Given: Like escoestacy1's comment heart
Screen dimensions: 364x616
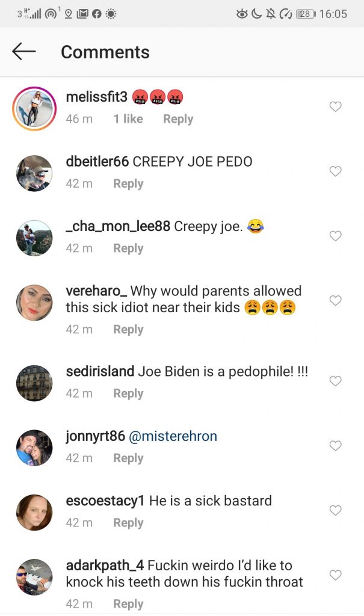Looking at the screenshot, I should pyautogui.click(x=336, y=510).
